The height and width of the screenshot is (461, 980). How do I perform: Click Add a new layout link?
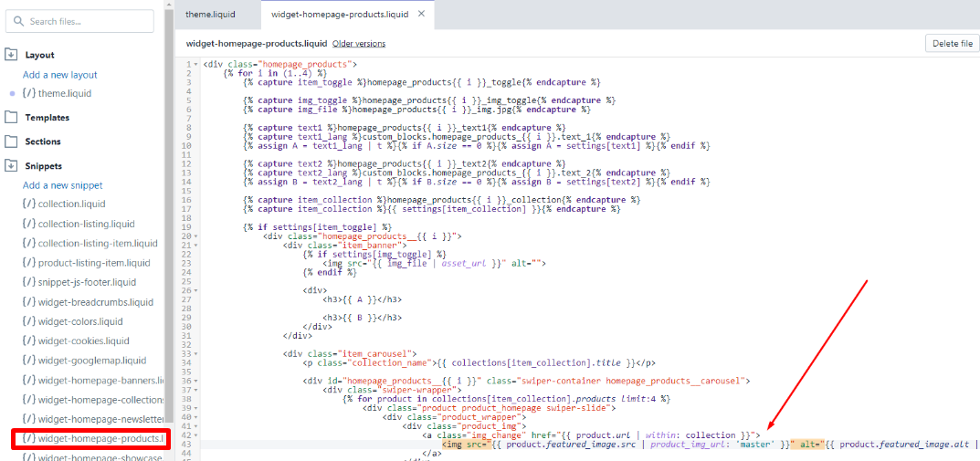pyautogui.click(x=59, y=75)
